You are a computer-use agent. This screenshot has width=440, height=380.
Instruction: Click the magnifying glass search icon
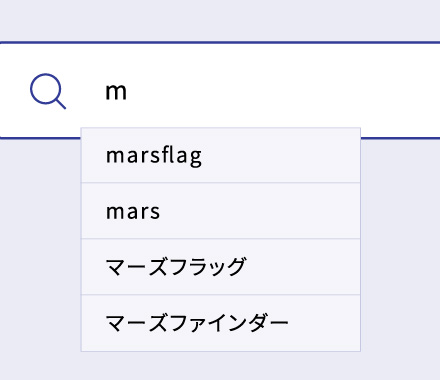[x=48, y=91]
